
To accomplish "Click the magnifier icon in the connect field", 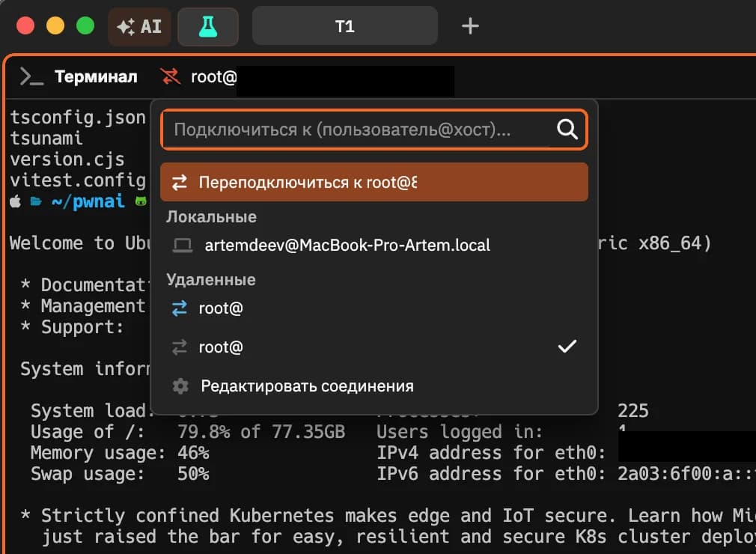I will pos(567,130).
